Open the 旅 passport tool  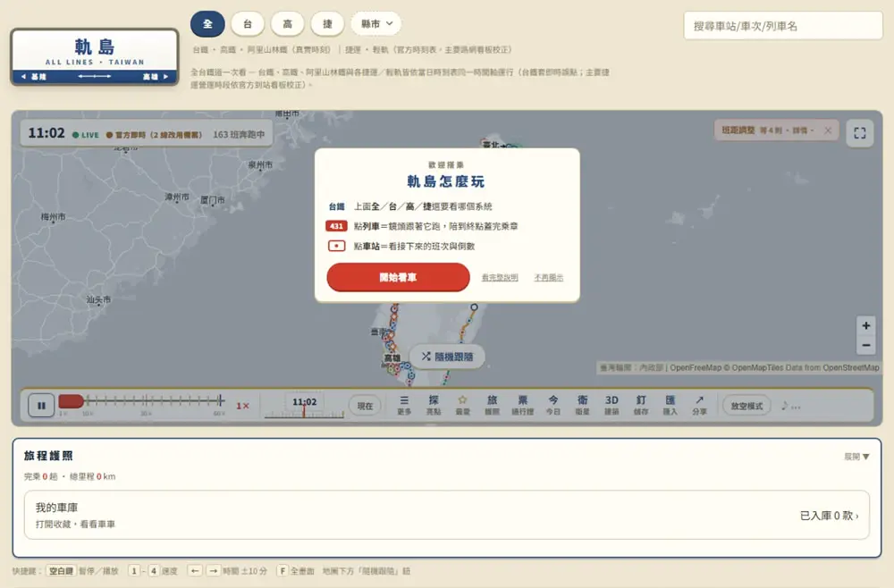[x=492, y=405]
